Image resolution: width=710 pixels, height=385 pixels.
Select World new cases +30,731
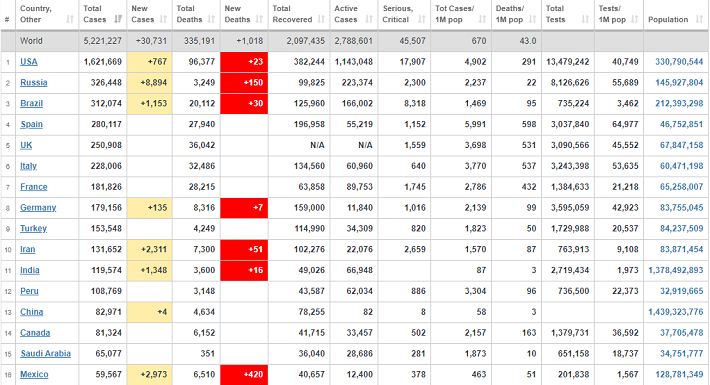tap(151, 41)
